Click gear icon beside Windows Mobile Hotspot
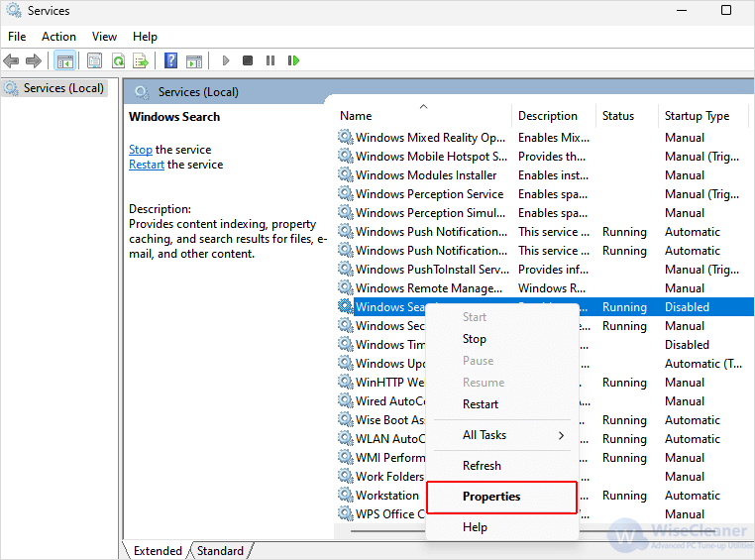Viewport: 755px width, 560px height. coord(345,156)
